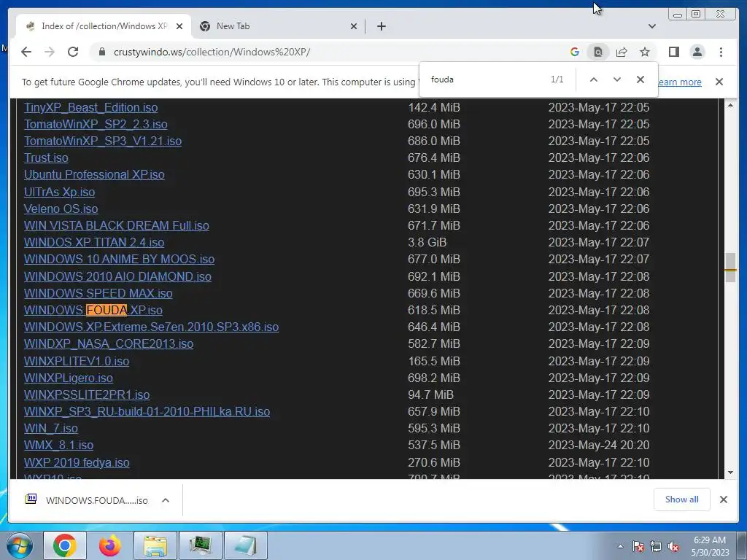Open Windows Explorer from taskbar
The height and width of the screenshot is (560, 747).
[x=155, y=545]
